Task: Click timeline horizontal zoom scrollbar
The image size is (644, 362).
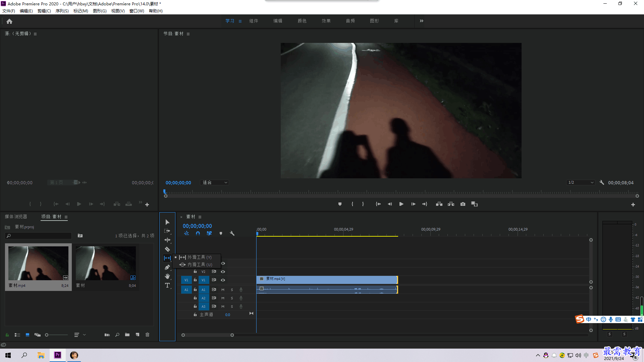Action: [x=208, y=335]
